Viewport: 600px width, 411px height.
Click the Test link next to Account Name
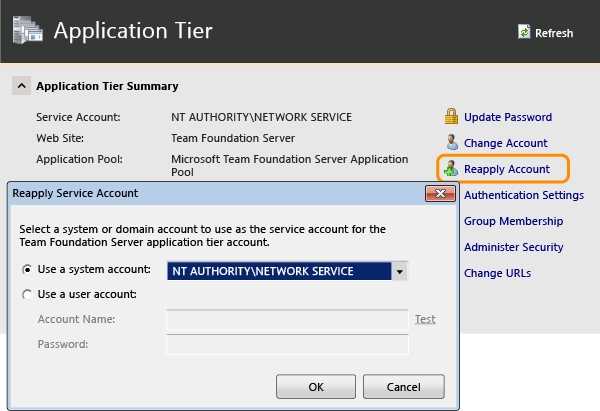(425, 319)
